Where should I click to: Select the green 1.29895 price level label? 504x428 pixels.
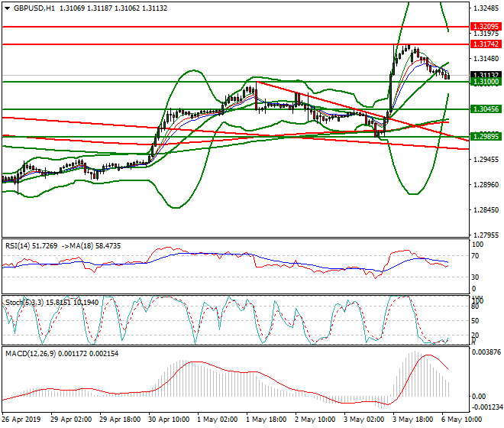[x=486, y=137]
